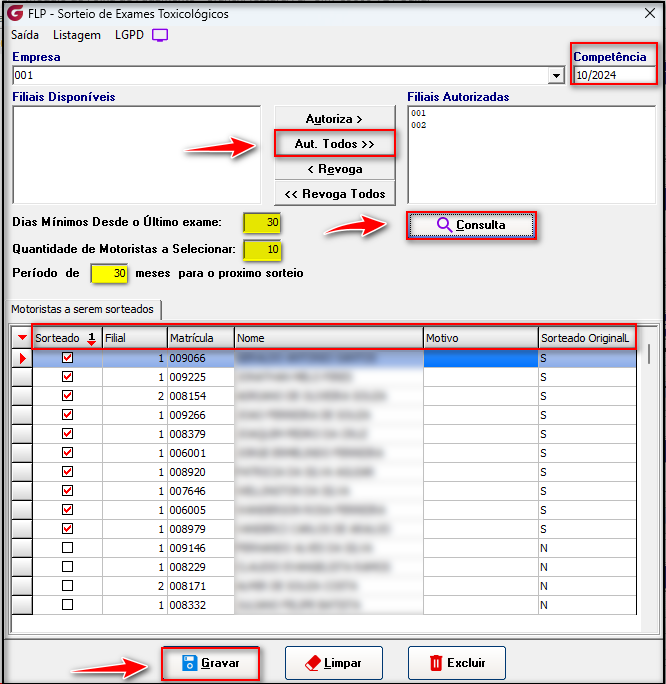Uncheck Sorteado for matrícula 006001

tap(68, 452)
